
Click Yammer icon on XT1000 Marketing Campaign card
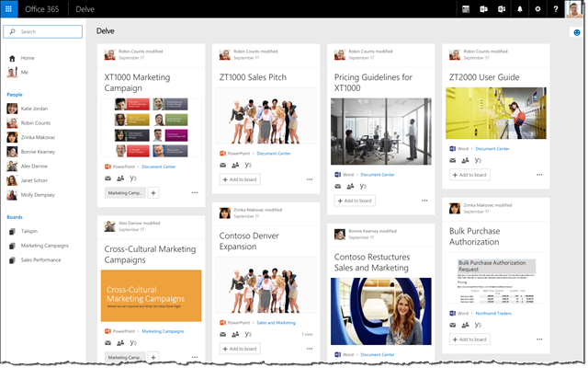[133, 178]
